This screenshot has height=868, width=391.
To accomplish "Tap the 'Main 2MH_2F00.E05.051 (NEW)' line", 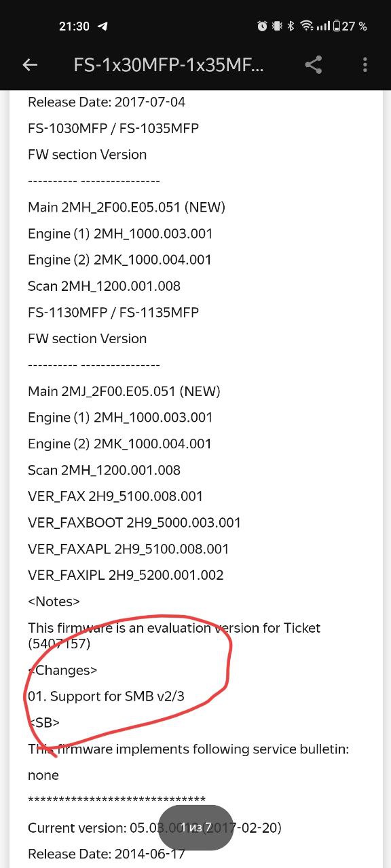I will (x=126, y=208).
